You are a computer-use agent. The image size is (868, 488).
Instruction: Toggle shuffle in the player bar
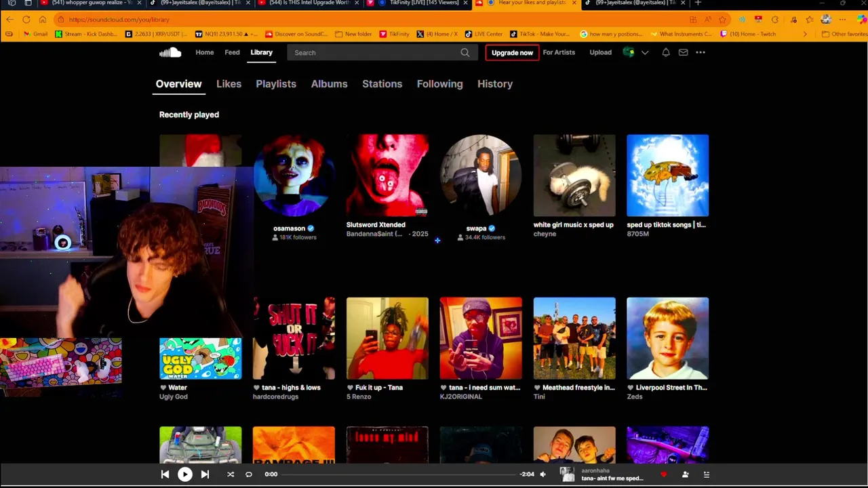tap(231, 474)
